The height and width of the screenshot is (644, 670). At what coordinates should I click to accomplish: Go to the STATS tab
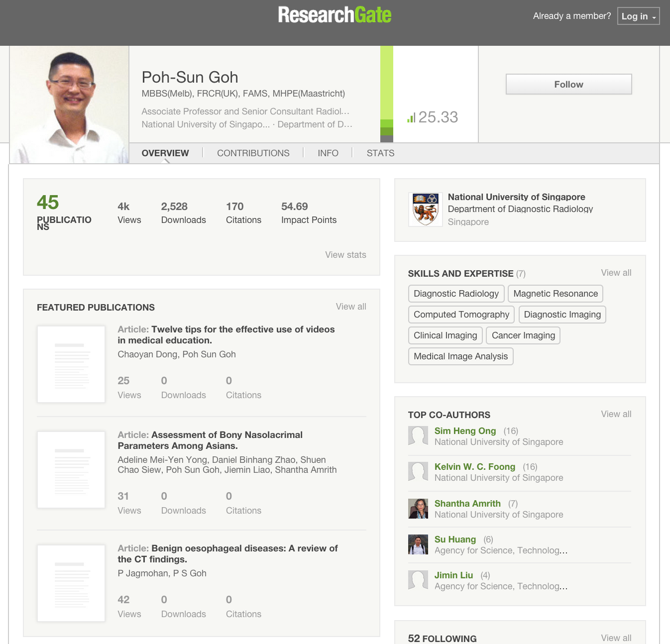380,153
